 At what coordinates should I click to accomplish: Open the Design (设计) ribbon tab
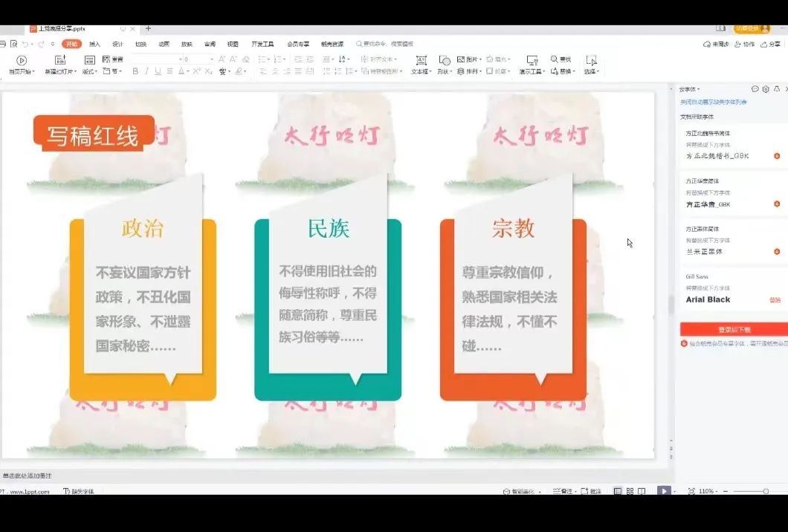tap(117, 44)
